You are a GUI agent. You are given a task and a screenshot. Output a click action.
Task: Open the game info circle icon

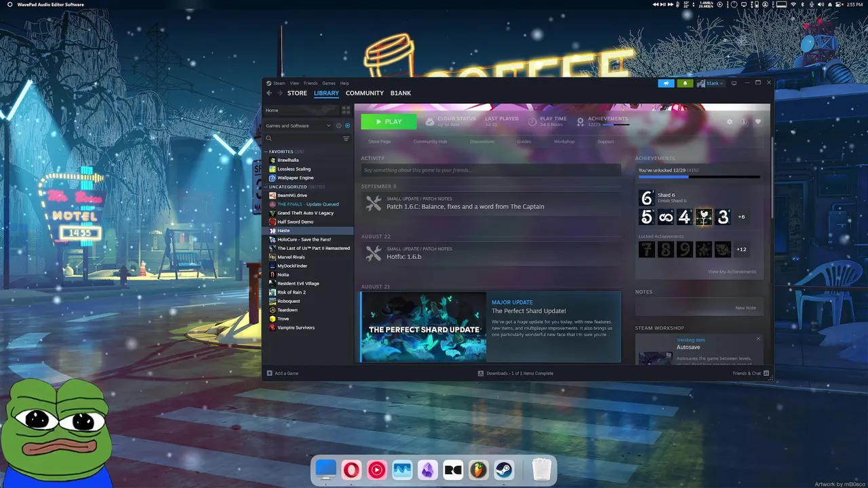click(744, 122)
